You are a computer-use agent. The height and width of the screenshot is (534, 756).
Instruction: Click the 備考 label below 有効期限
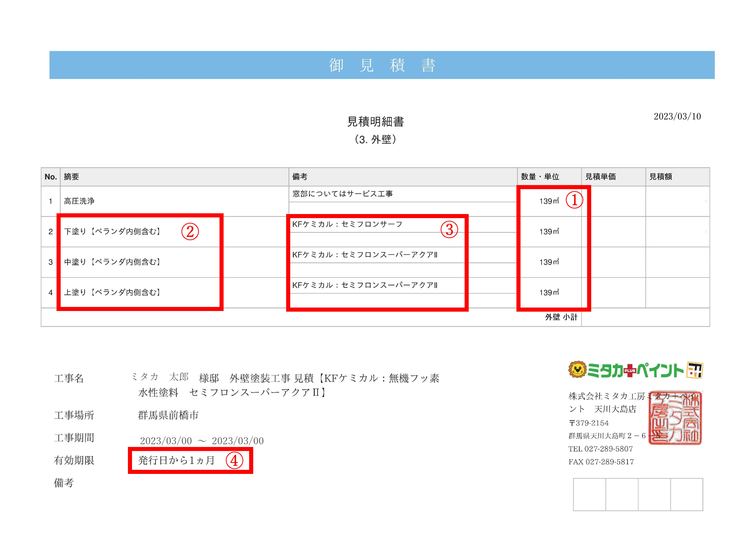click(x=64, y=483)
